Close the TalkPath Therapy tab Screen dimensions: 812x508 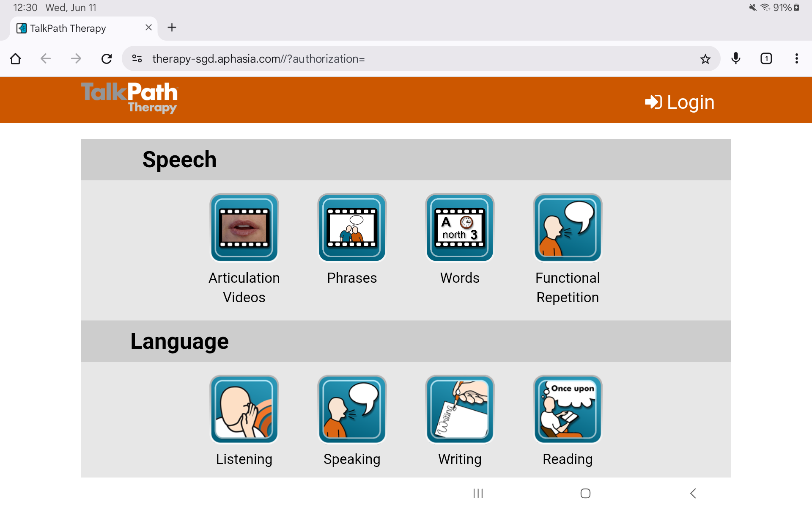click(x=148, y=28)
